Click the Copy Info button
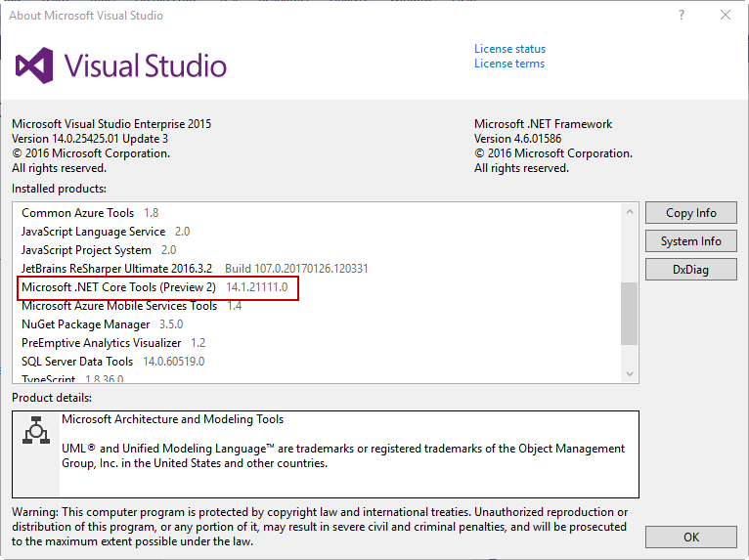 (x=690, y=212)
